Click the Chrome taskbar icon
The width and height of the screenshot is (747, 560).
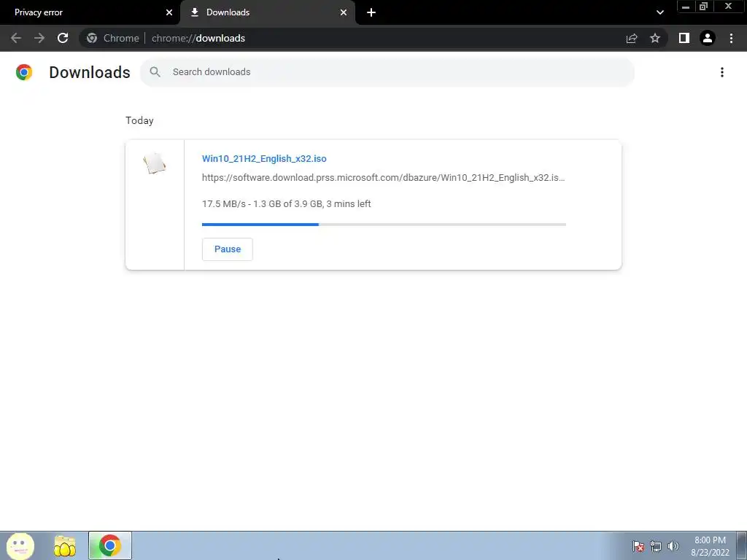click(110, 545)
